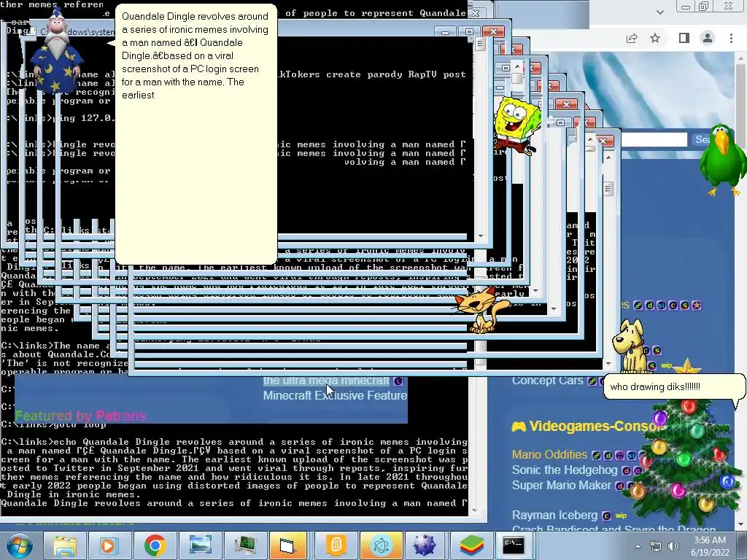747x560 pixels.
Task: Open the green-screen monitor taskbar icon
Action: 245,545
